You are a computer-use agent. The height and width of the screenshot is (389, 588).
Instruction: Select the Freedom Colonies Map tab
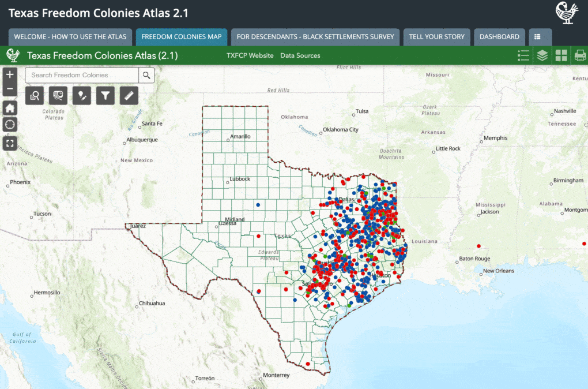182,37
